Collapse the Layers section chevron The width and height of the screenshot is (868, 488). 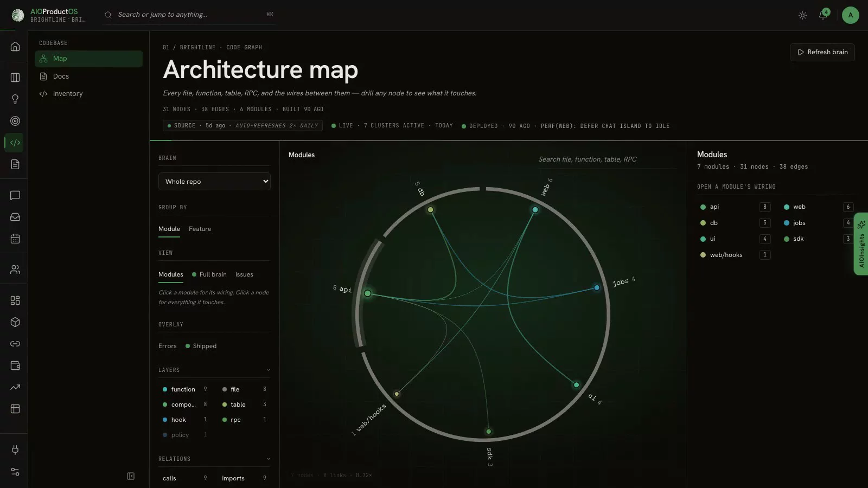[268, 370]
